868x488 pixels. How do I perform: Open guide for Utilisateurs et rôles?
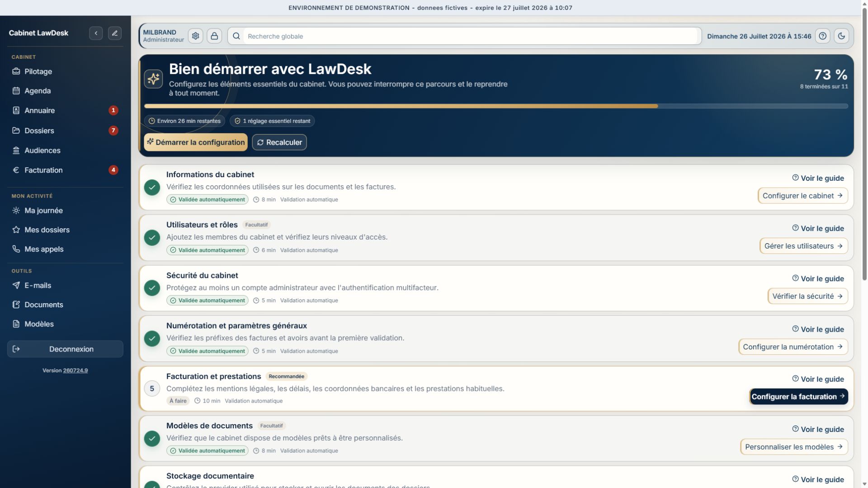pos(818,228)
